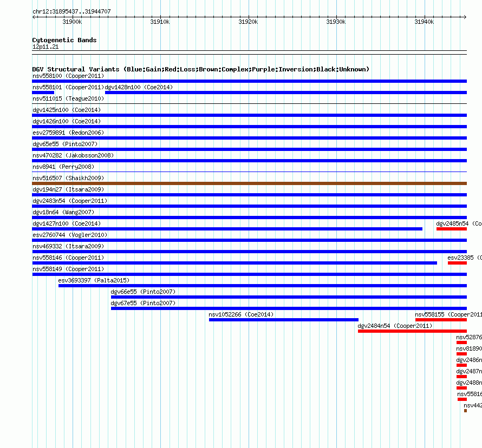Click the 31910k ruler marker
The height and width of the screenshot is (448, 482).
[160, 22]
